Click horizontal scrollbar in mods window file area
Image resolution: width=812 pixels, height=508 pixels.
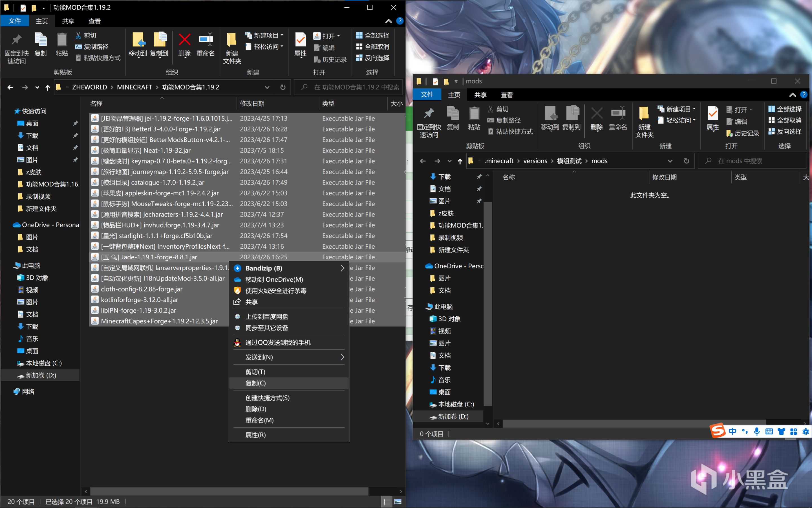pyautogui.click(x=634, y=424)
